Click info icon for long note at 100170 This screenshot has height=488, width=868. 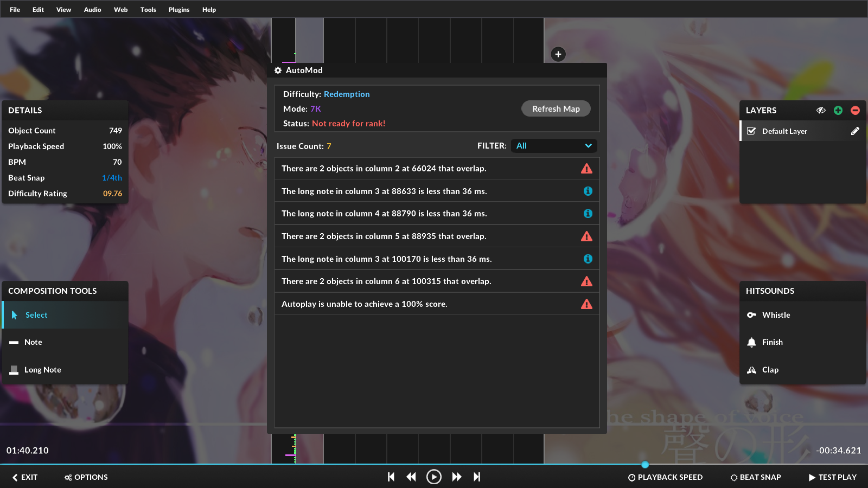pos(588,259)
